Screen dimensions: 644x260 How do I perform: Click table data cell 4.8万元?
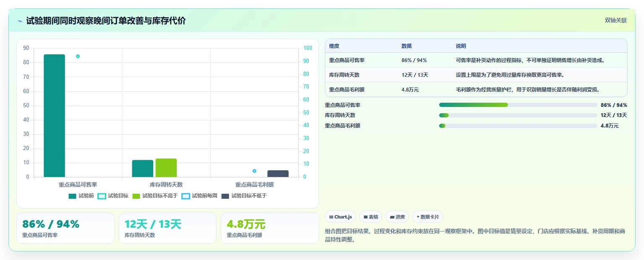point(410,90)
